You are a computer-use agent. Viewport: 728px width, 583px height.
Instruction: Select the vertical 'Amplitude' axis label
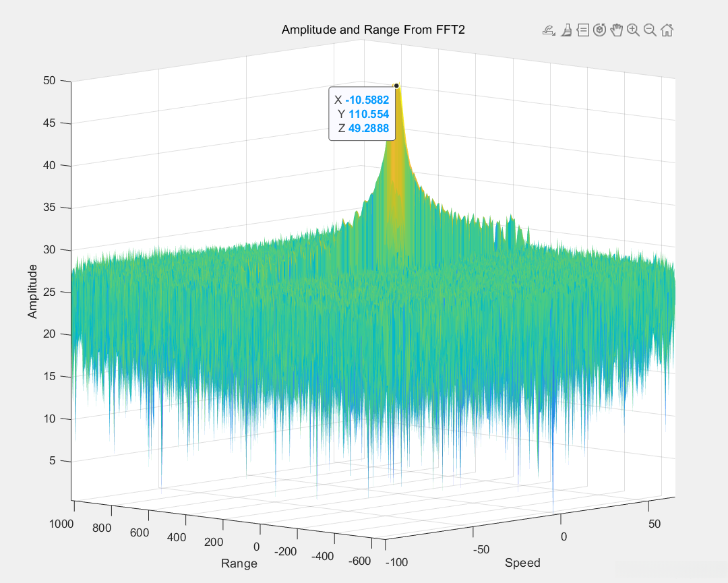[32, 291]
